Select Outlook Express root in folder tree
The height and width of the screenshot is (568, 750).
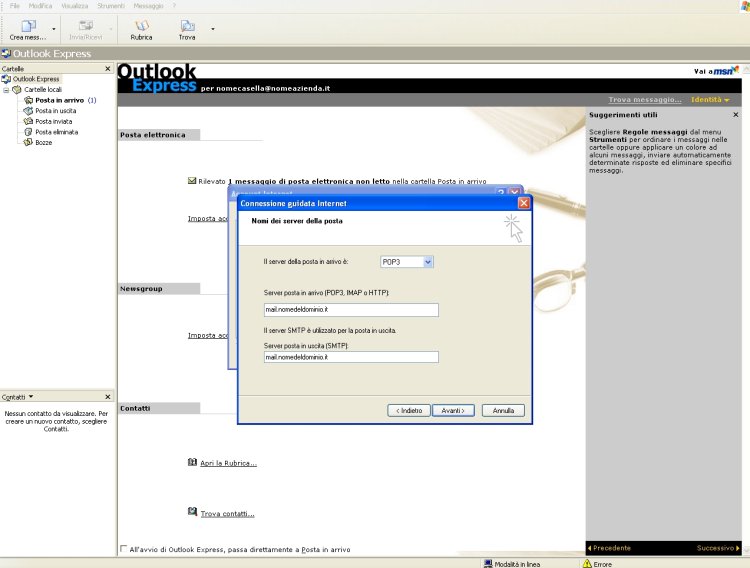[36, 79]
